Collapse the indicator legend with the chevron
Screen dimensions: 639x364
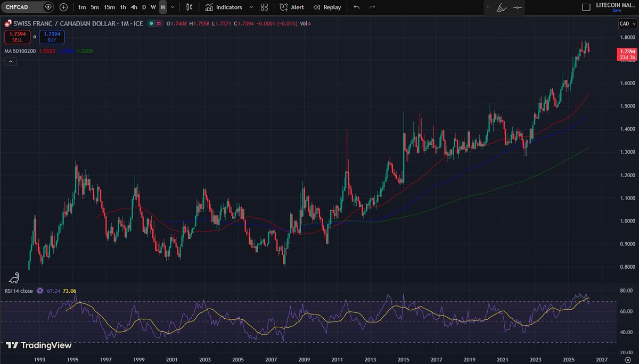pos(10,61)
